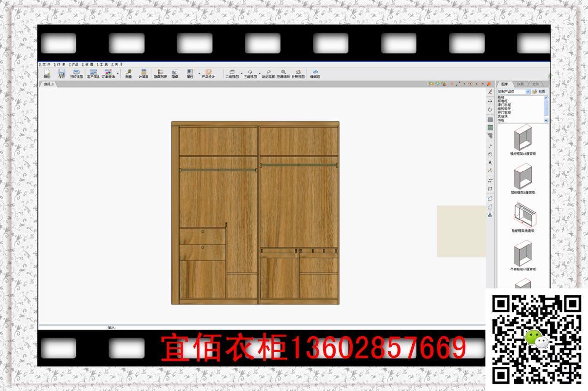
Task: Click the two-panel gray cabinet icon
Action: 490,120
